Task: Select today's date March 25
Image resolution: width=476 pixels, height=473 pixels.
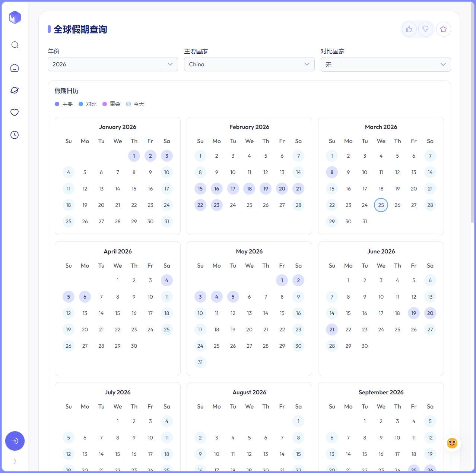Action: [381, 205]
